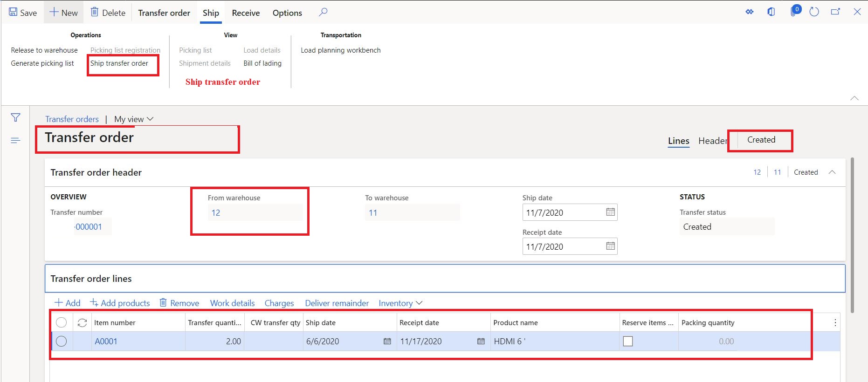Image resolution: width=868 pixels, height=382 pixels.
Task: Select the Ship ribbon tab
Action: 211,13
